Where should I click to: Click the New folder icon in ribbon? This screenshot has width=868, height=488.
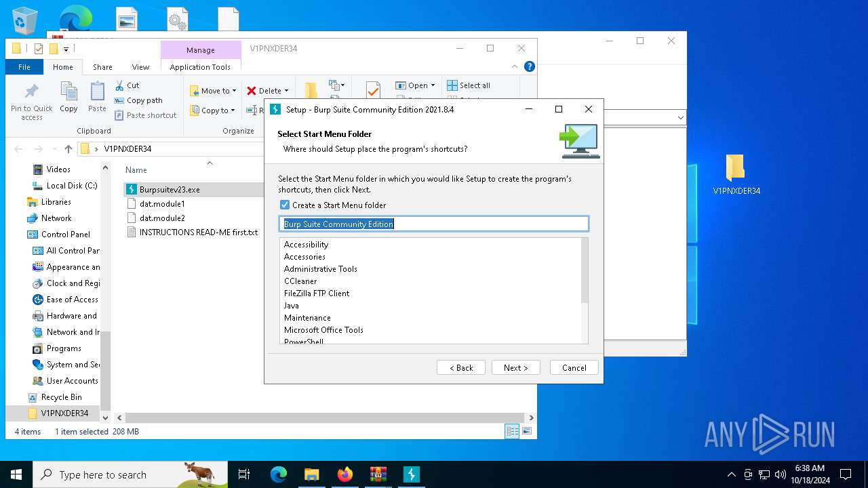coord(311,91)
